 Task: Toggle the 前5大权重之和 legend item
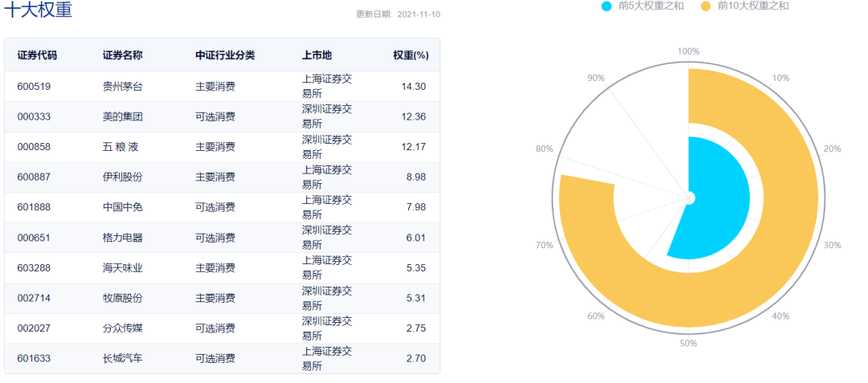[642, 6]
